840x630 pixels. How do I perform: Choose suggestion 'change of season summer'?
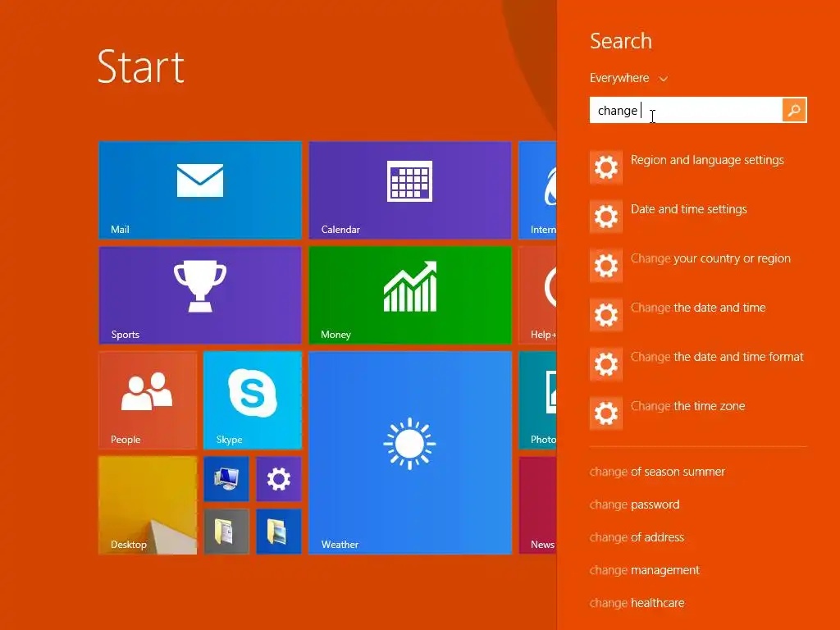pos(657,472)
